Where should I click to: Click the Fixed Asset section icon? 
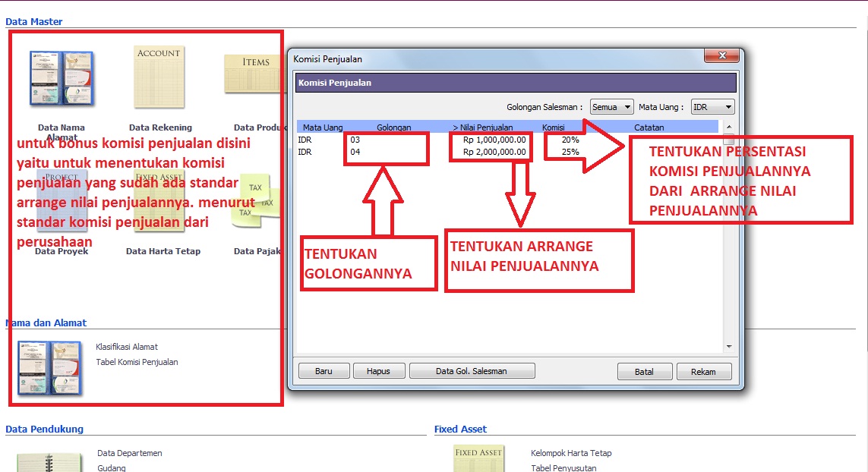click(x=478, y=458)
